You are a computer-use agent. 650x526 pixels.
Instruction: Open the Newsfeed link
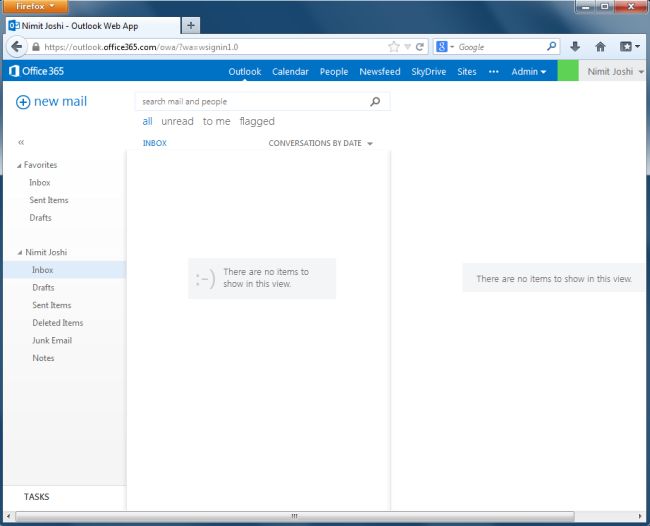click(x=380, y=72)
